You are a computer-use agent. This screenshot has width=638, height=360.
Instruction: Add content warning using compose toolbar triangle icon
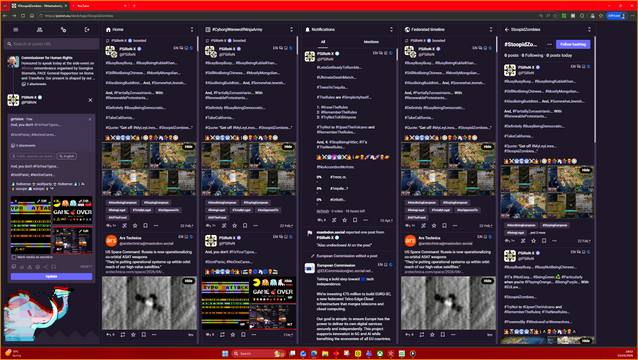point(30,267)
